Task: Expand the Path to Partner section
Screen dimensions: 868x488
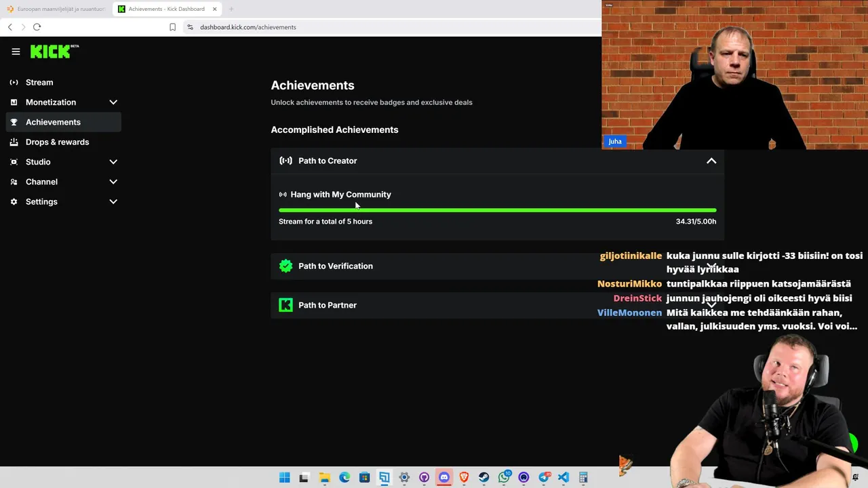Action: 497,305
